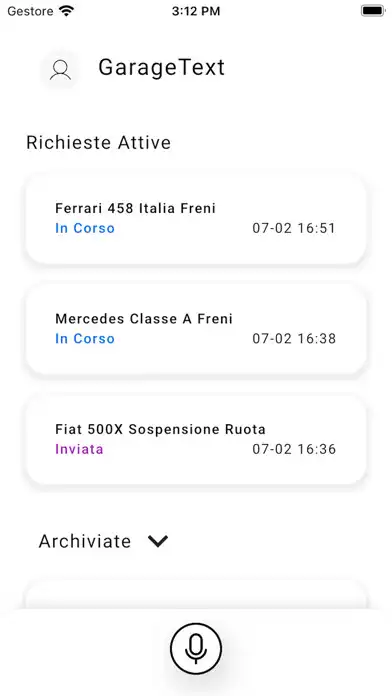Viewport: 392px width, 696px height.
Task: Click the Archiviate section label
Action: point(85,542)
